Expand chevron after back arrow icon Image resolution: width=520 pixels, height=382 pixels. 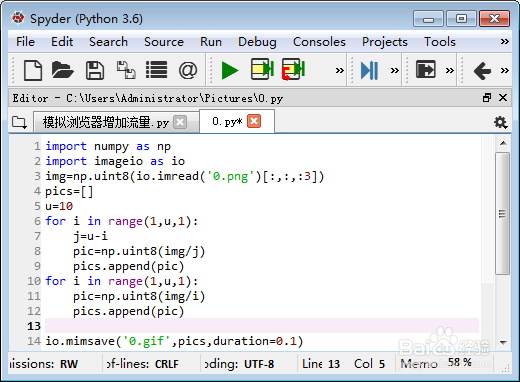point(505,70)
